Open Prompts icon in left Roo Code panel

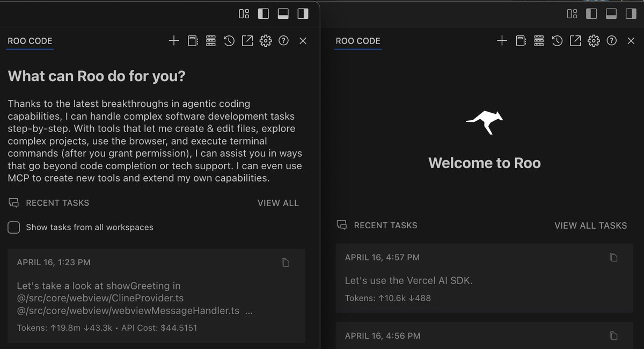tap(192, 41)
